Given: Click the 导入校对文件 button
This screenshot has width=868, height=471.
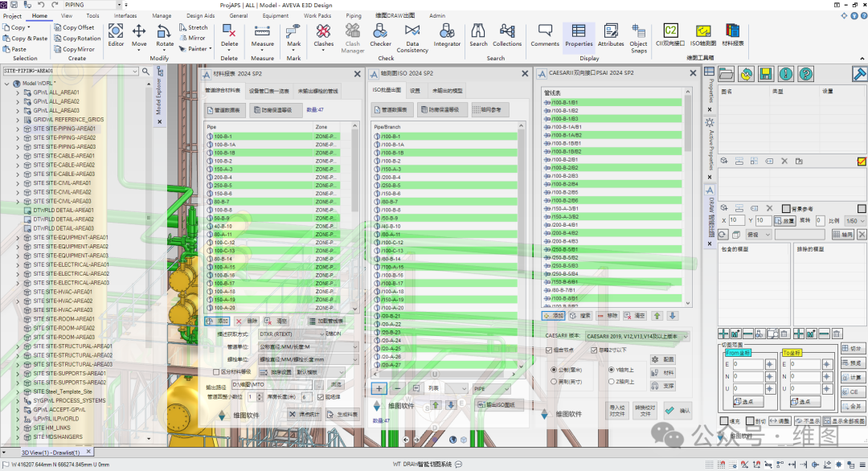Looking at the screenshot, I should [617, 411].
